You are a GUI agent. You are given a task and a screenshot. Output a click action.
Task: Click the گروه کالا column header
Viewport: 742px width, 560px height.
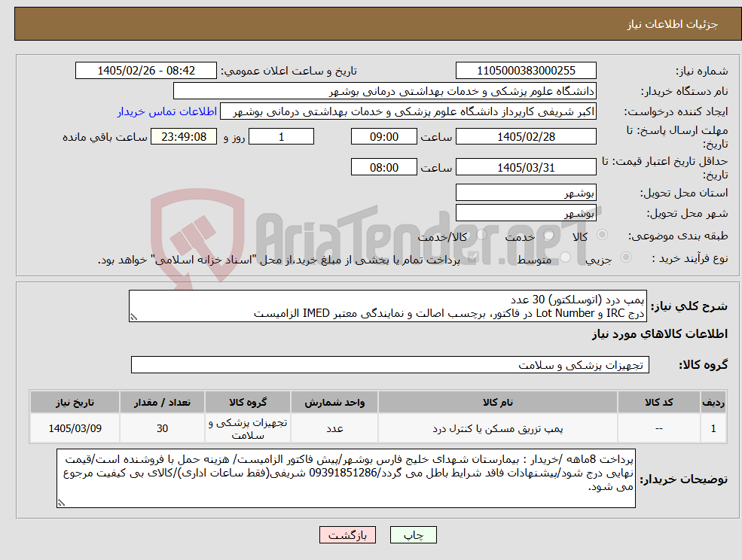[x=248, y=402]
